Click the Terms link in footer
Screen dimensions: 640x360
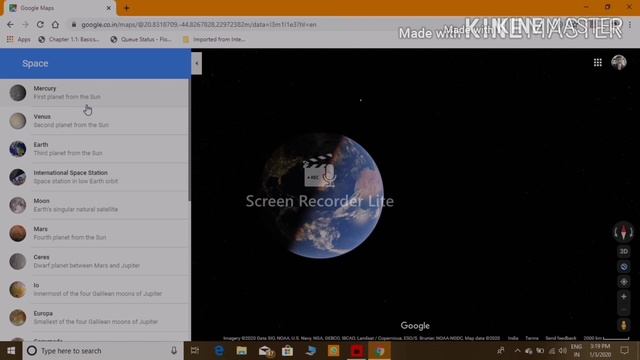tap(531, 338)
